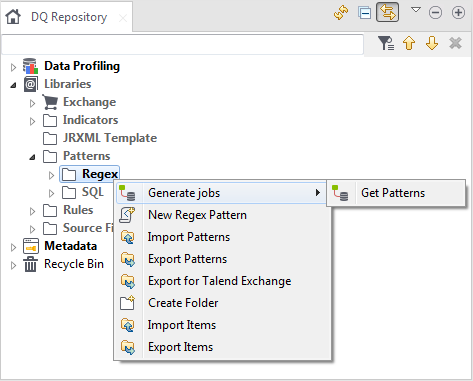Close the DQ Repository tab
Image resolution: width=473 pixels, height=381 pixels.
[123, 18]
